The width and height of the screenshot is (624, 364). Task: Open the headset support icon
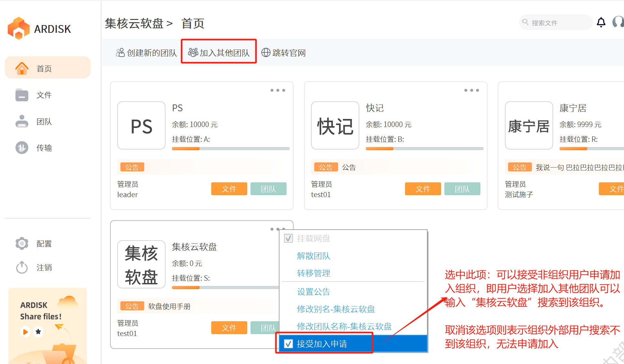coord(618,22)
